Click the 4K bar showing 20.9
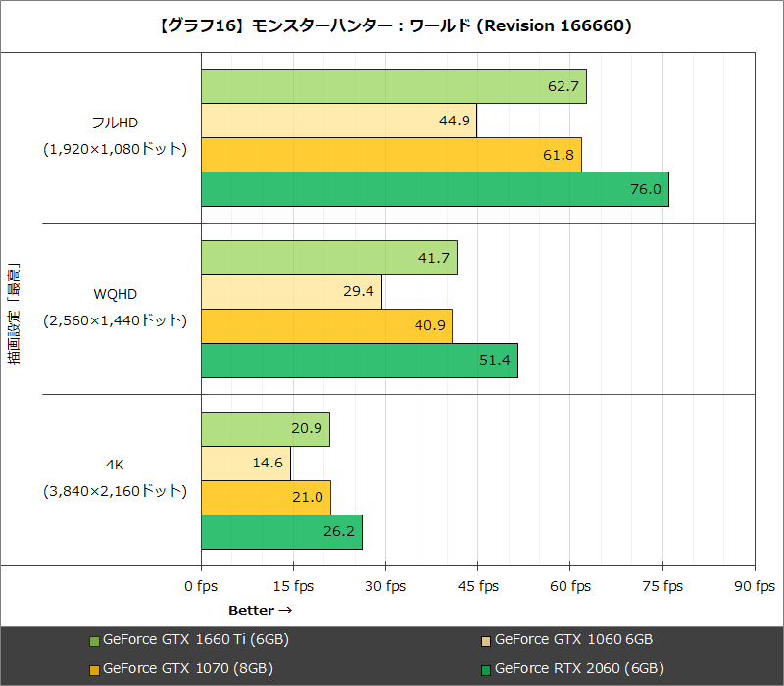The width and height of the screenshot is (784, 686). pyautogui.click(x=266, y=429)
